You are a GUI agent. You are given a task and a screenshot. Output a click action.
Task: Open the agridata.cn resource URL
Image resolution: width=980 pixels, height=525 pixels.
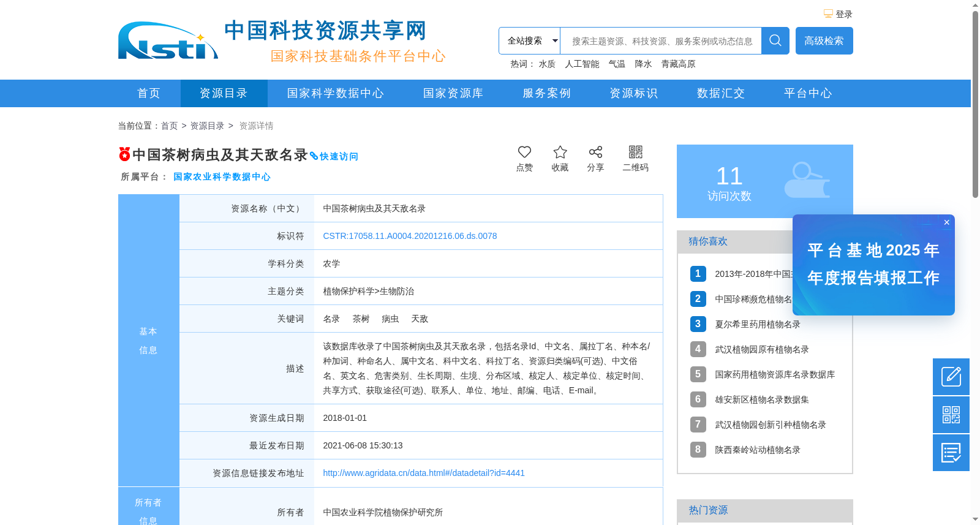424,473
